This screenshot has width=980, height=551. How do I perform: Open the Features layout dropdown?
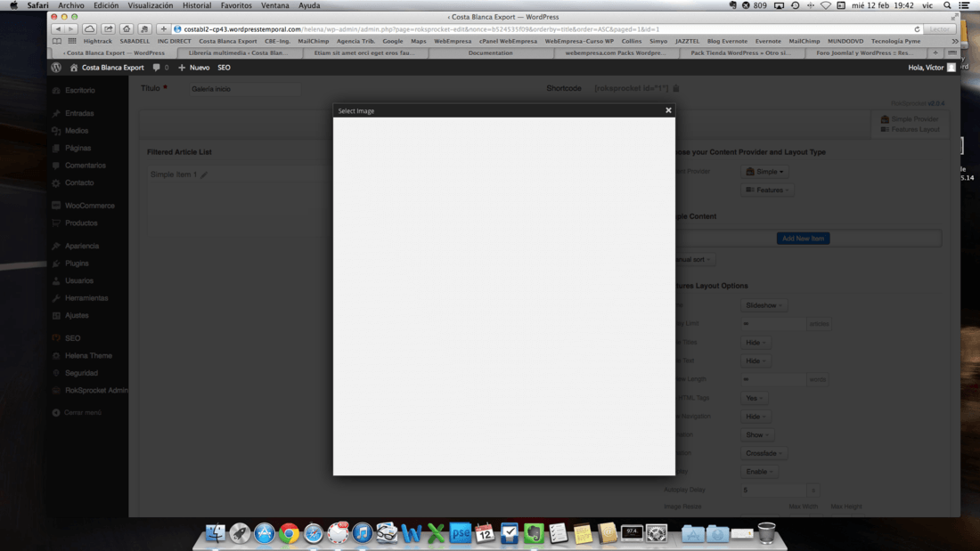coord(767,190)
